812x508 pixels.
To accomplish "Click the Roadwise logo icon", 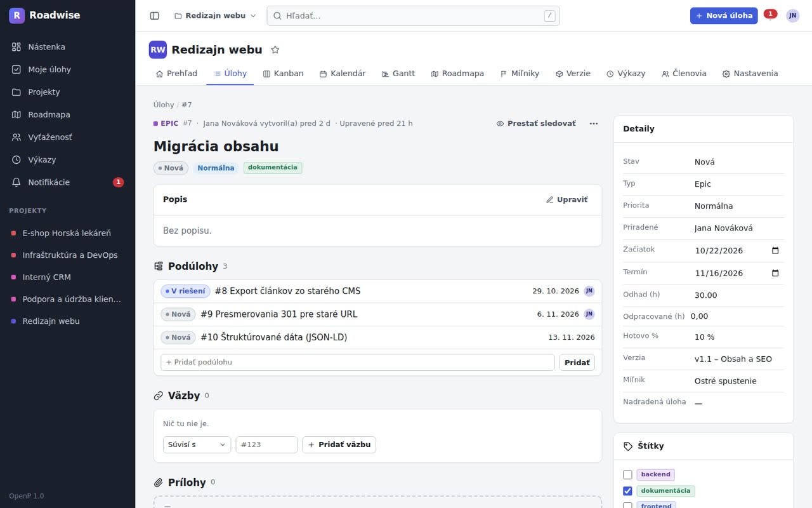I will pyautogui.click(x=16, y=15).
